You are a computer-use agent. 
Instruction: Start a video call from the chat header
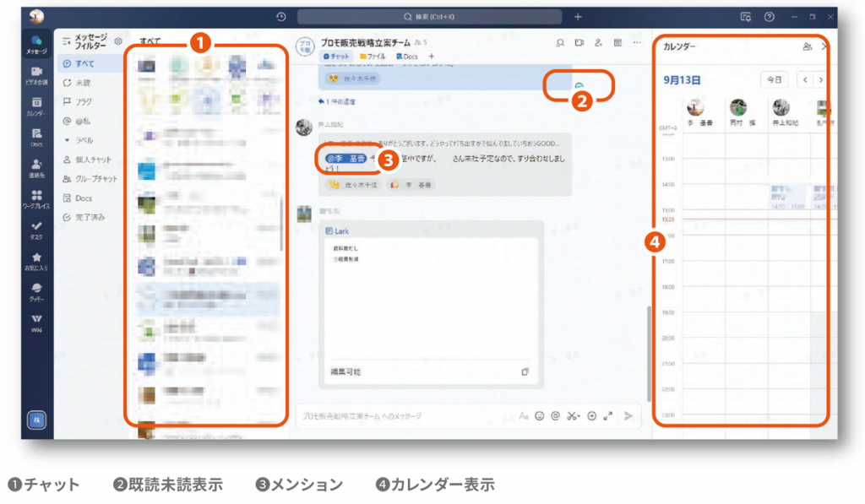579,42
